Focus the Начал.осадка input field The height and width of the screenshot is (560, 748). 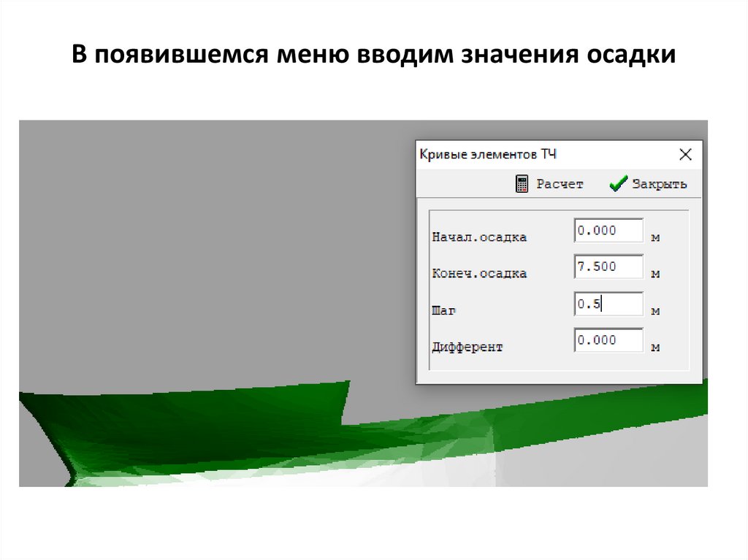point(608,231)
